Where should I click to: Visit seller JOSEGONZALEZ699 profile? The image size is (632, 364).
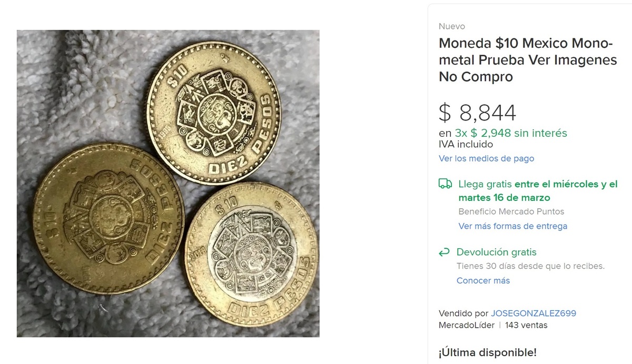(x=534, y=313)
